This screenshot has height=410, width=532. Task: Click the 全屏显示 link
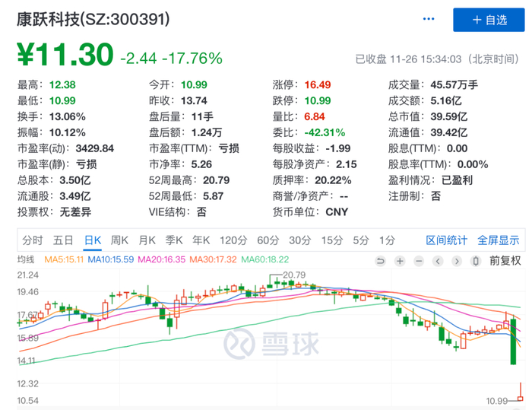coord(499,240)
